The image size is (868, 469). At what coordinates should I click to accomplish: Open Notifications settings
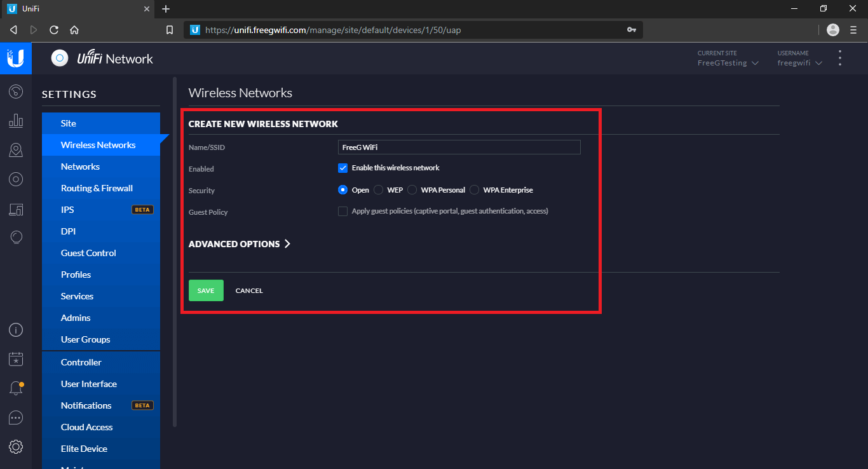pos(101,405)
